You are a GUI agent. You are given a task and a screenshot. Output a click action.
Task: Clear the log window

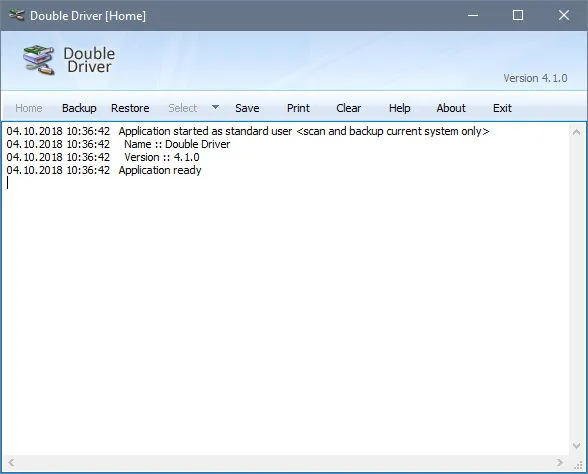[348, 108]
